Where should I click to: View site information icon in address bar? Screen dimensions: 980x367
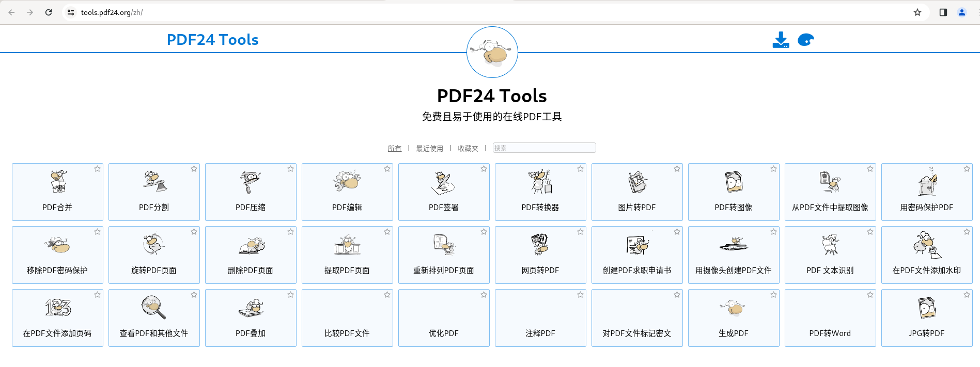point(71,12)
